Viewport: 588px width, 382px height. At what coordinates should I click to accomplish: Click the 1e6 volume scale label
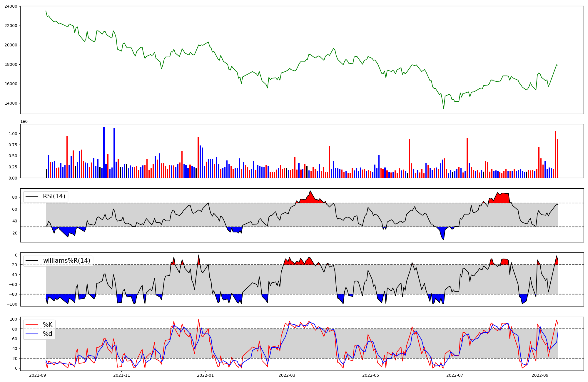24,122
